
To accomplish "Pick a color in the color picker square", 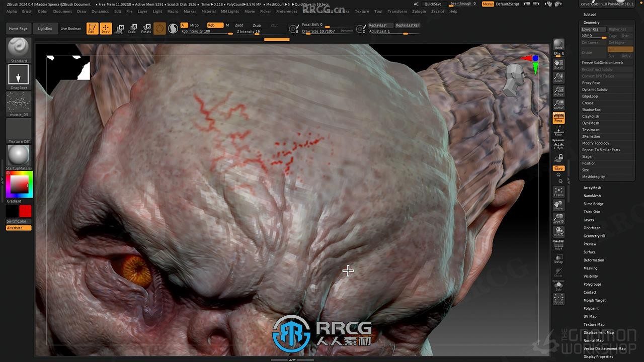I will tap(19, 185).
